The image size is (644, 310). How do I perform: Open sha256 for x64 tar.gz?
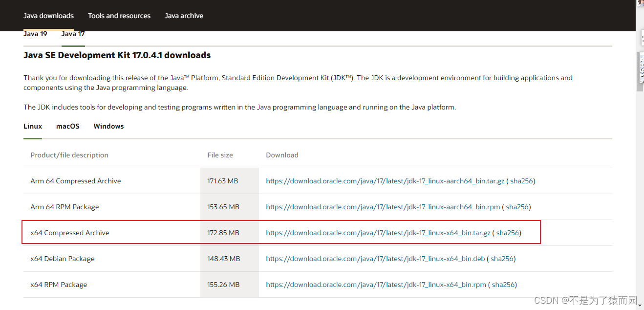[508, 233]
